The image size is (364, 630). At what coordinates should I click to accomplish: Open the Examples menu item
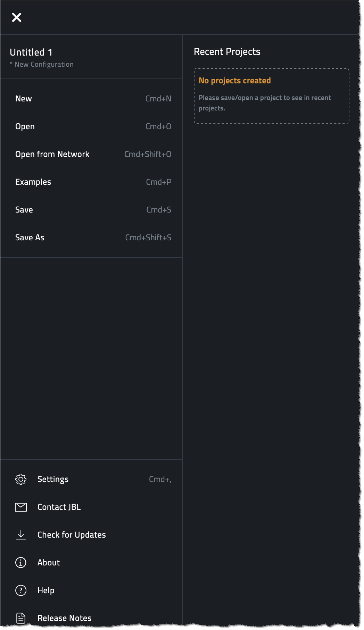(x=91, y=182)
